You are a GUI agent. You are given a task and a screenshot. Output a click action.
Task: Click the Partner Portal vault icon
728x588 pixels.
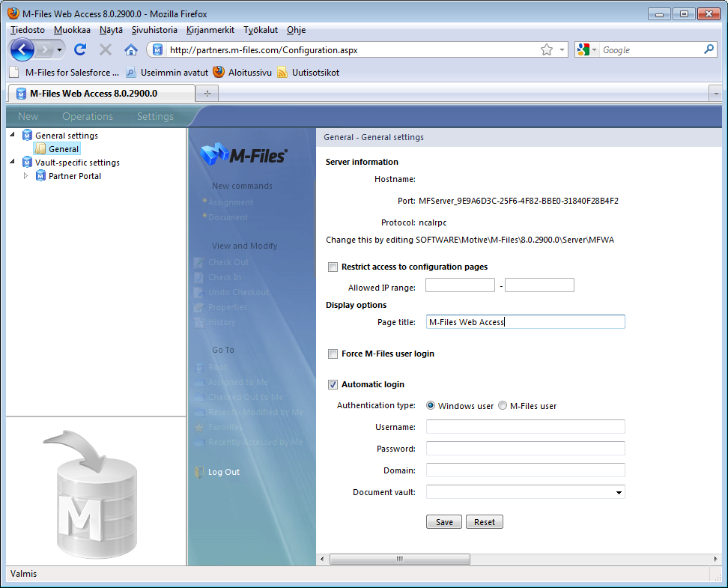41,175
